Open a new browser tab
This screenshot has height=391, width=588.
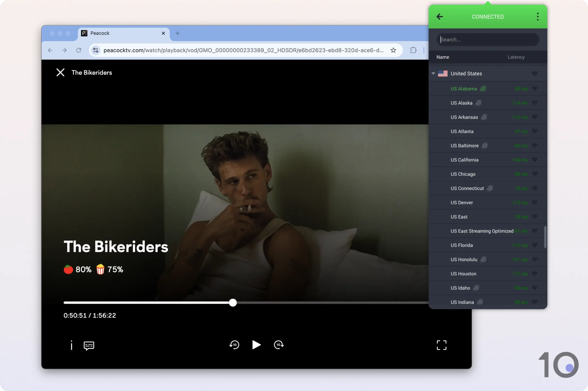click(178, 33)
